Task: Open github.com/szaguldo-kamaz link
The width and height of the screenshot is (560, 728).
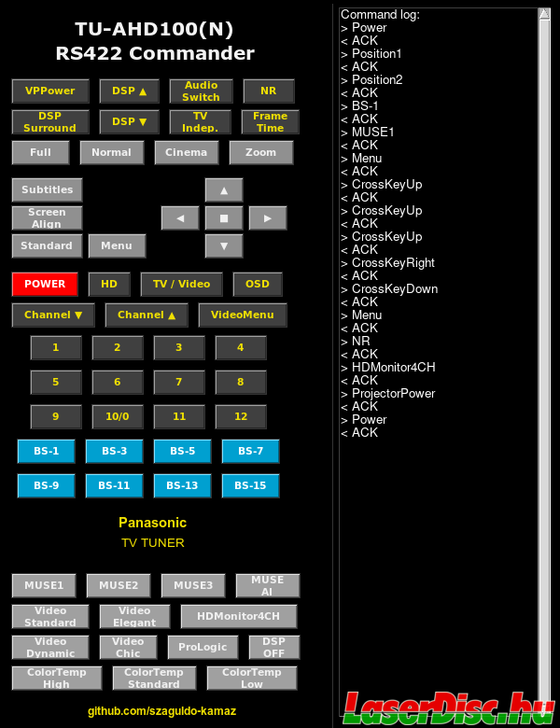Action: point(161,711)
